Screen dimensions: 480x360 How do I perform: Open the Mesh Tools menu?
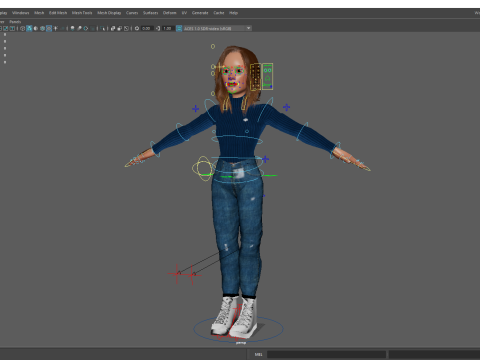[x=82, y=13]
